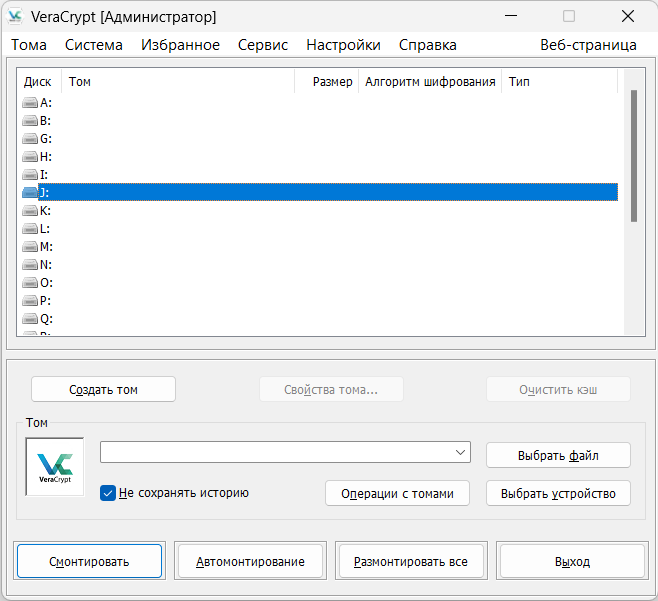The image size is (658, 601).
Task: Select the 'H:' drive letter text
Action: (46, 157)
